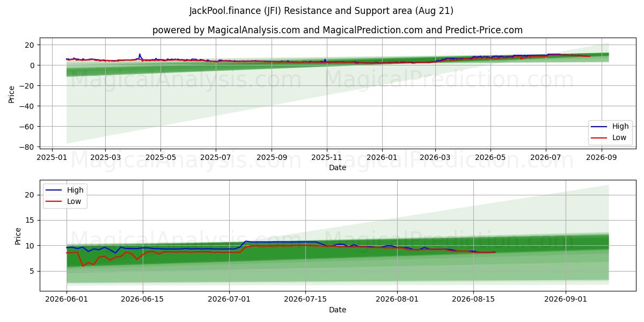Click the '2026-09-01' x-axis label
Viewport: 644px width, 322px height.
click(x=566, y=299)
